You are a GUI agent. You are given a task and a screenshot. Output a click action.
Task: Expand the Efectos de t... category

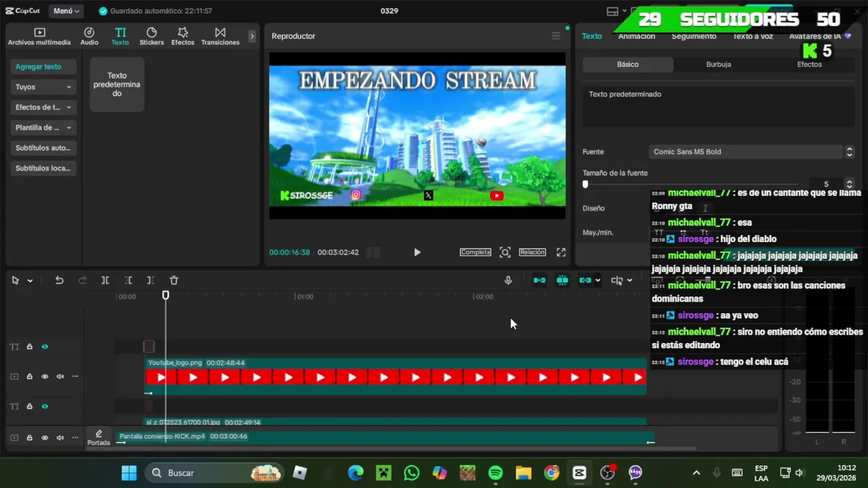pyautogui.click(x=43, y=107)
